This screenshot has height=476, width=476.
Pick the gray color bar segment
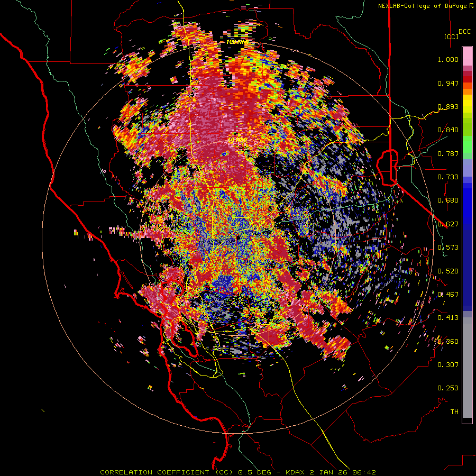(x=467, y=368)
